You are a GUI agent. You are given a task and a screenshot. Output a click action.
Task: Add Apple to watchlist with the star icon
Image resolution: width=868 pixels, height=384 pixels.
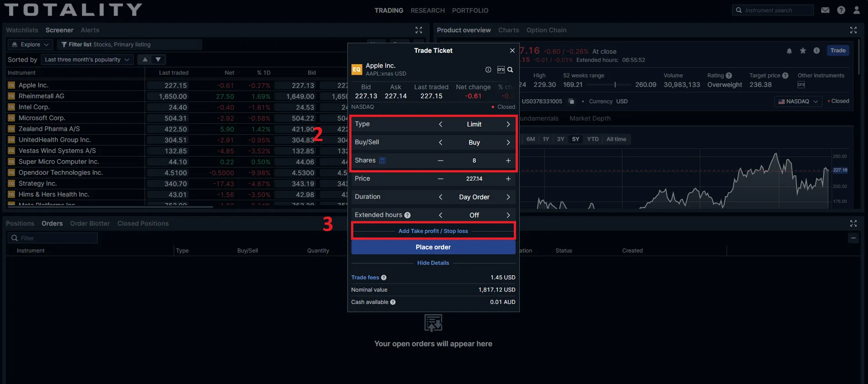click(x=803, y=51)
